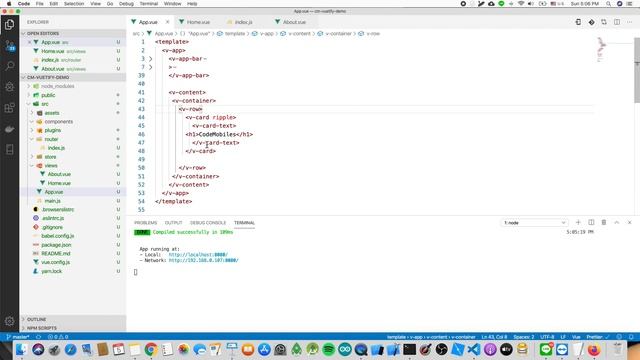The height and width of the screenshot is (360, 640).
Task: Open the Selection menu
Action: [x=74, y=4]
